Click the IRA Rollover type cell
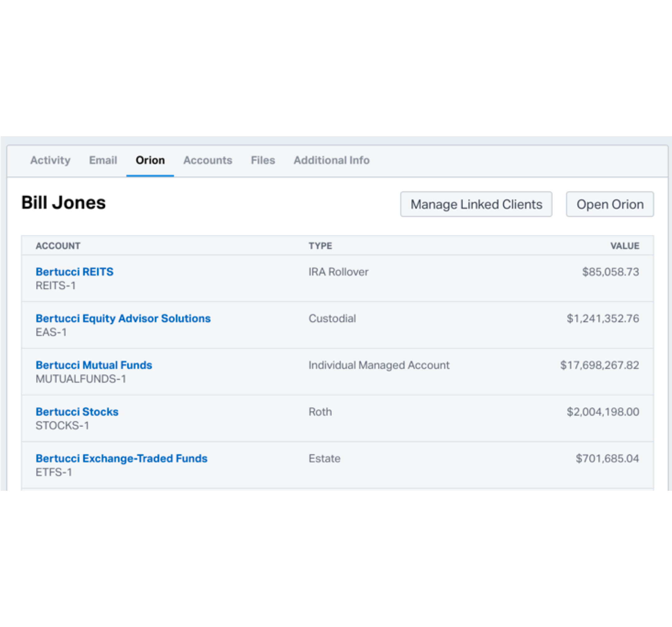 click(x=338, y=272)
